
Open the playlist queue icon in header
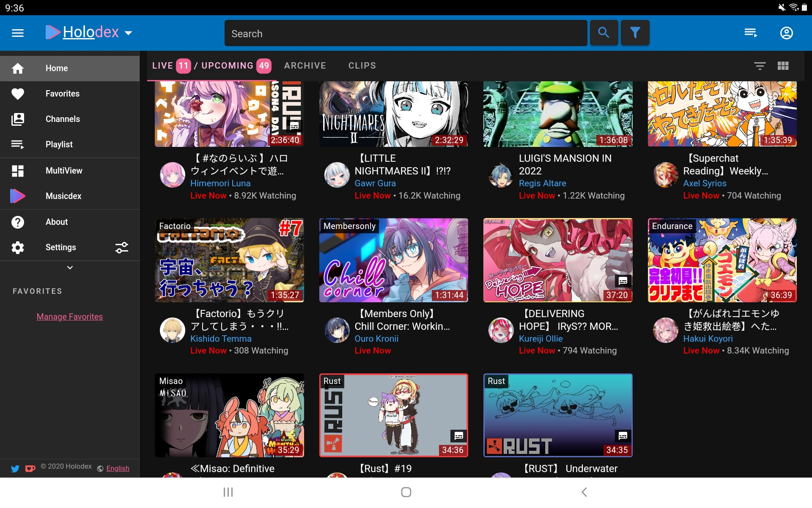tap(751, 33)
